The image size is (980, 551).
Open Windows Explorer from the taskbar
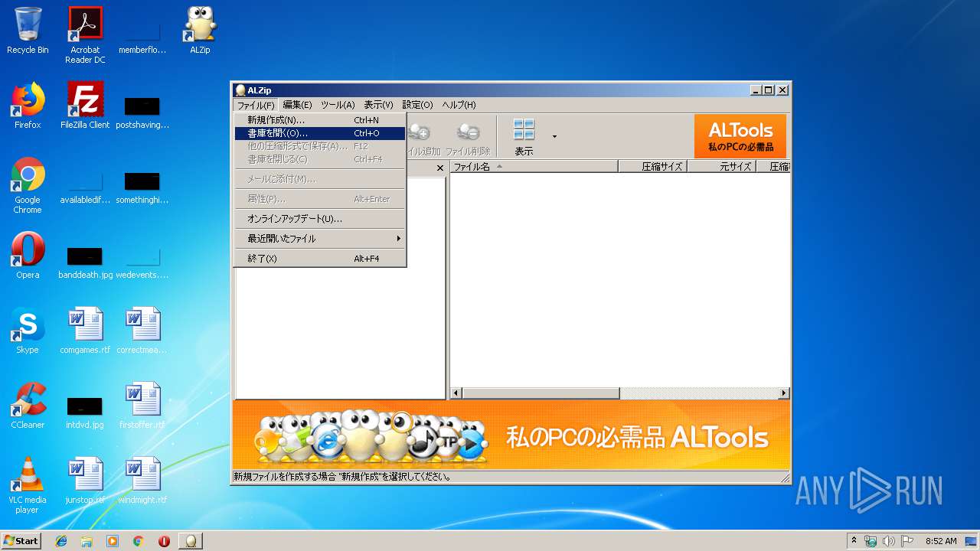coord(87,541)
